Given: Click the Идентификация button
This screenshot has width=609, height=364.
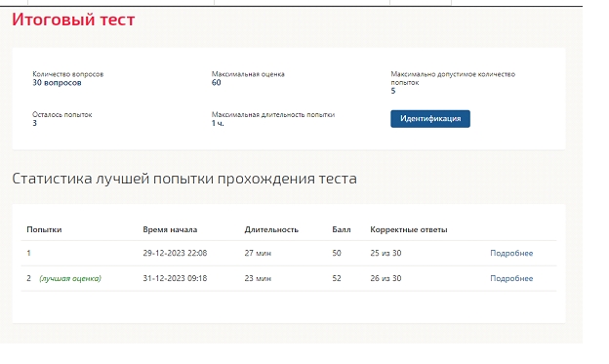Looking at the screenshot, I should click(x=430, y=119).
